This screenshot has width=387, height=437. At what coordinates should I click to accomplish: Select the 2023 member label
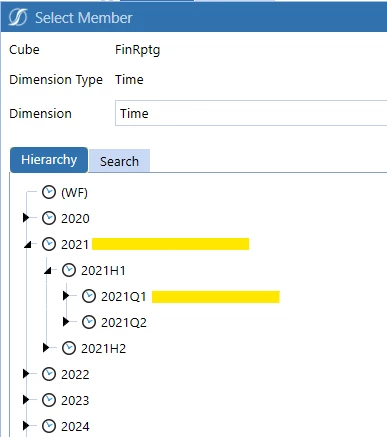click(75, 401)
